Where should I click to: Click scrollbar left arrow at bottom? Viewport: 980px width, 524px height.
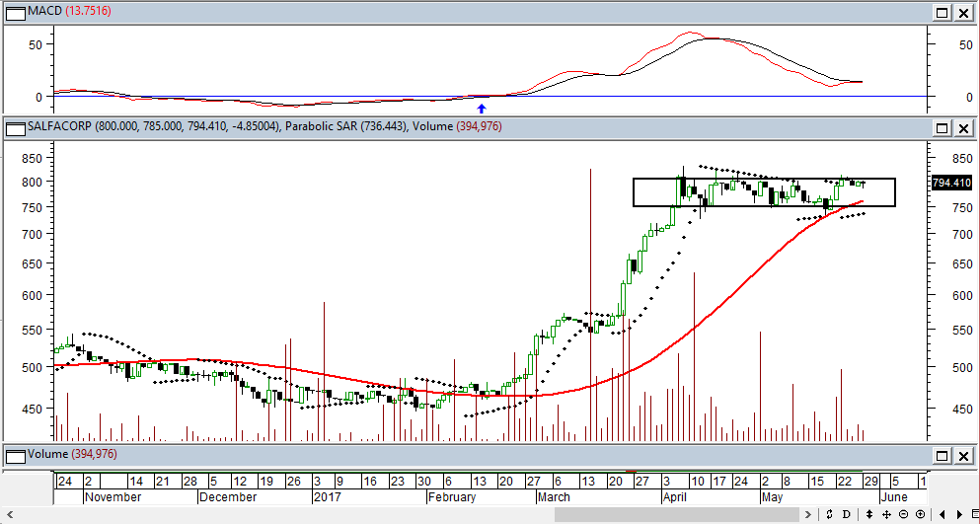coord(9,514)
